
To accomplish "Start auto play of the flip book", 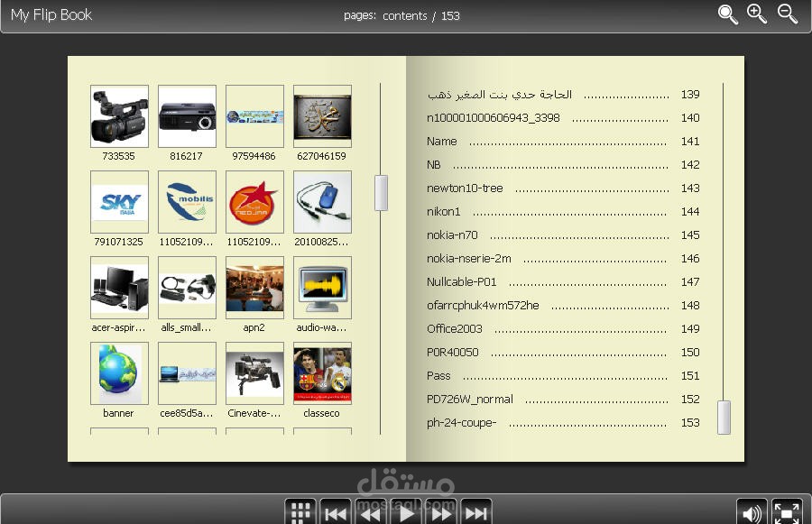I will (x=406, y=512).
